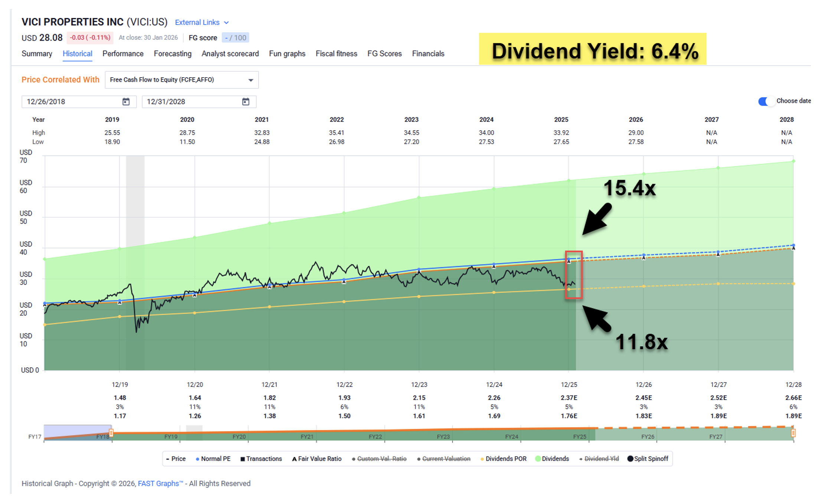828x504 pixels.
Task: Click the Dividends POR yellow legend dot
Action: 482,459
